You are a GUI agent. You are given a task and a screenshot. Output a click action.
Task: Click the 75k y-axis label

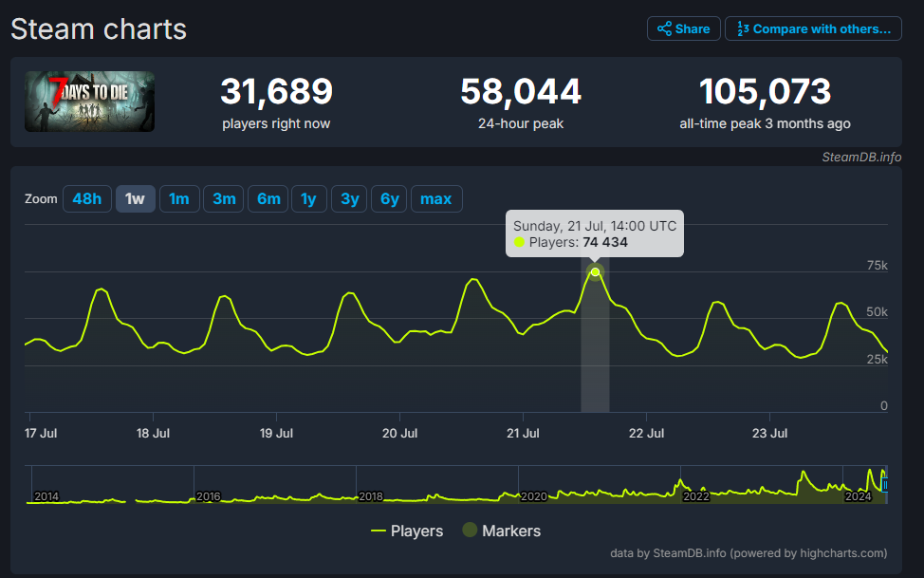coord(877,266)
